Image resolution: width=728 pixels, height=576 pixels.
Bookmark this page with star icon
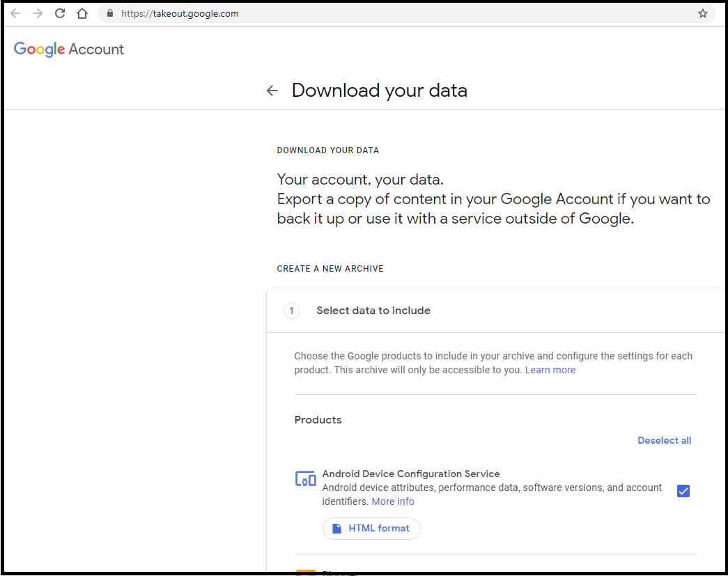702,13
